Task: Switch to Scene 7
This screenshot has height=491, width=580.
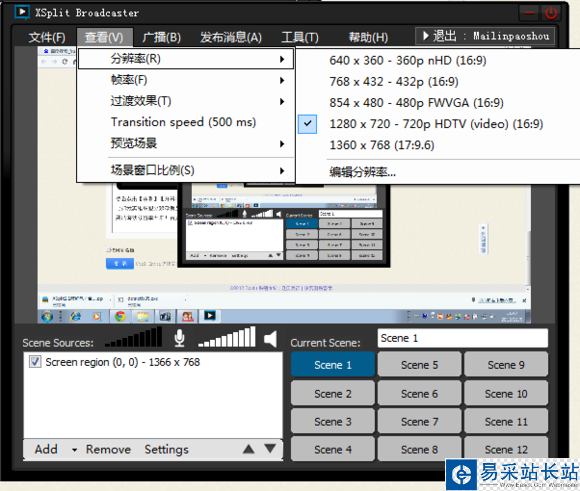Action: pos(419,421)
